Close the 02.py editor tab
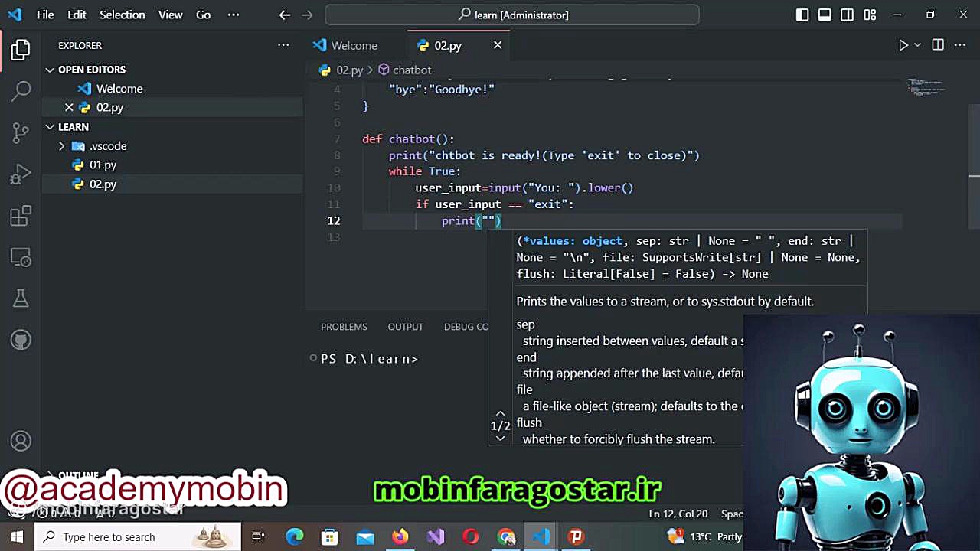The height and width of the screenshot is (551, 980). click(498, 45)
